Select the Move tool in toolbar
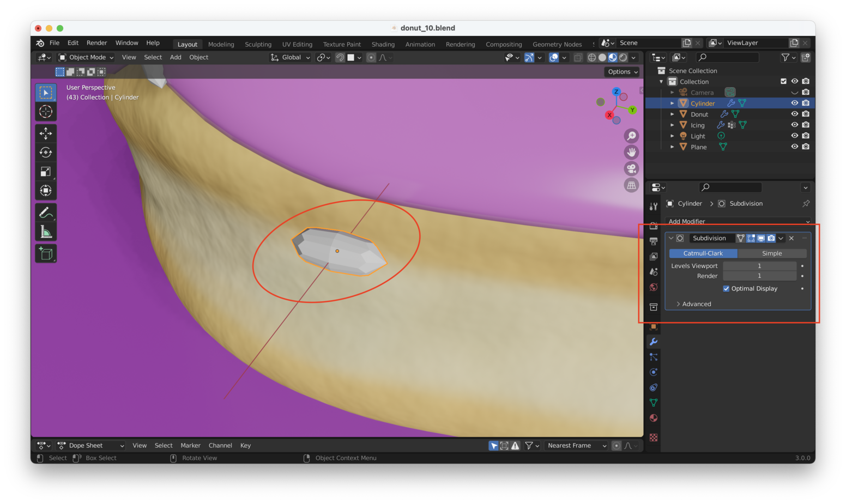846x504 pixels. (x=46, y=133)
